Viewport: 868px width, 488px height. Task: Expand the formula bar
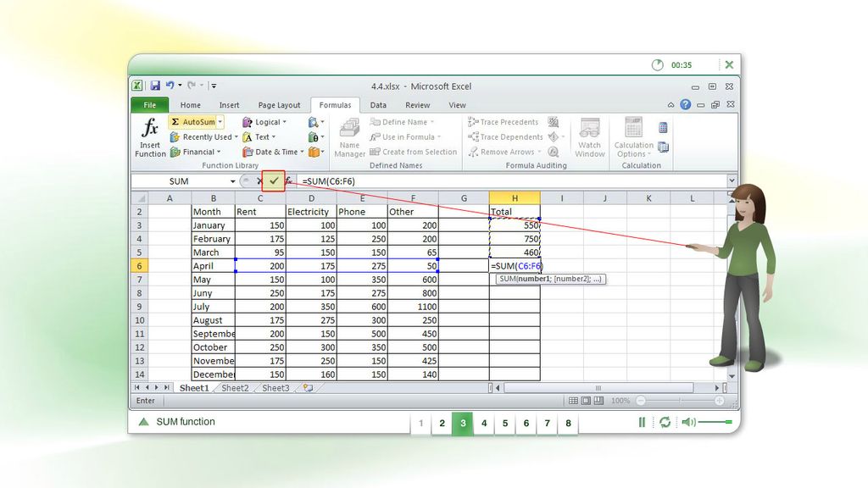[732, 180]
